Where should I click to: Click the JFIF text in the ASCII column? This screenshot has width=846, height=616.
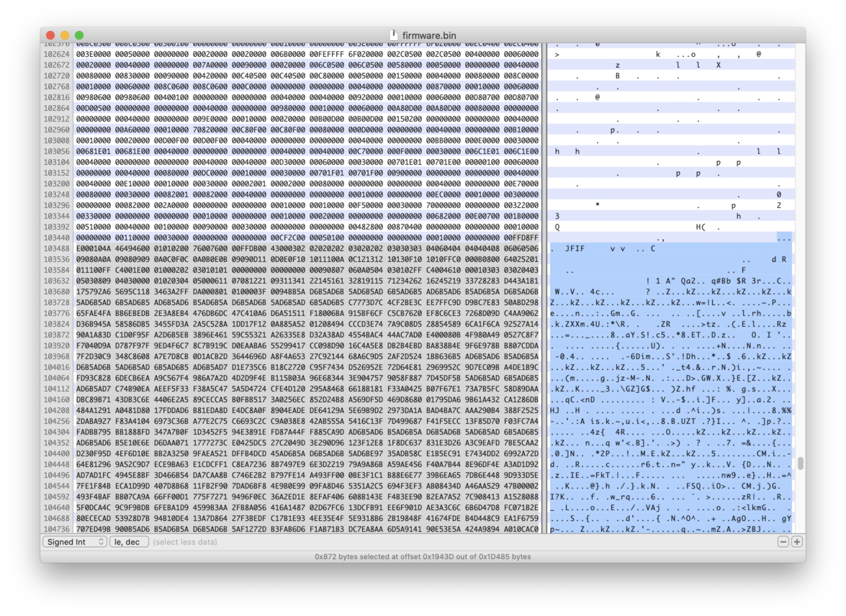coord(575,249)
